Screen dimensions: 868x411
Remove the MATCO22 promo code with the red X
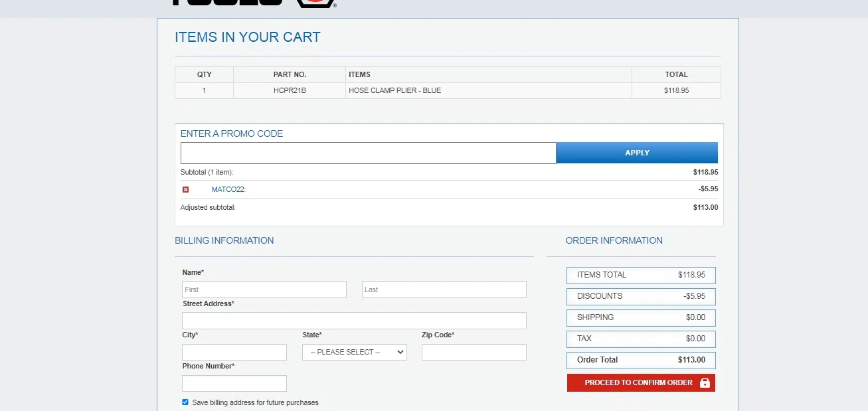pos(186,190)
